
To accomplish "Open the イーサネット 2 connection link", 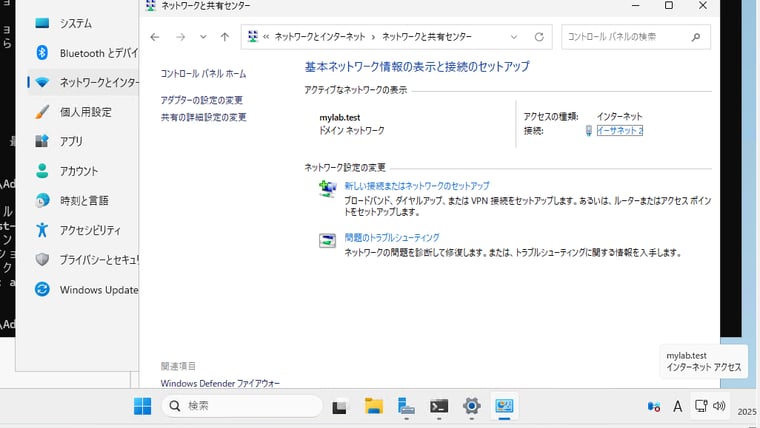I will pyautogui.click(x=620, y=130).
